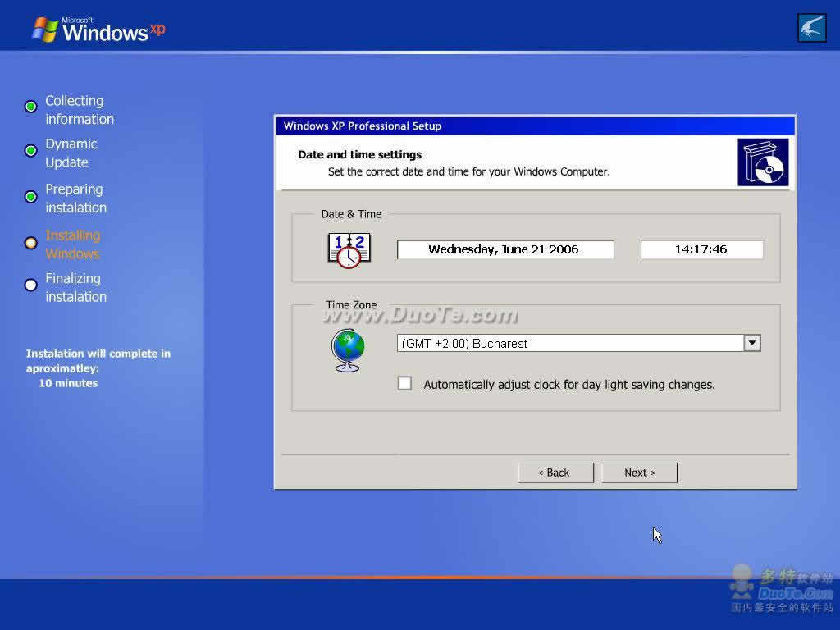The width and height of the screenshot is (840, 630).
Task: Click the green Dynamic Update step bullet
Action: 31,151
